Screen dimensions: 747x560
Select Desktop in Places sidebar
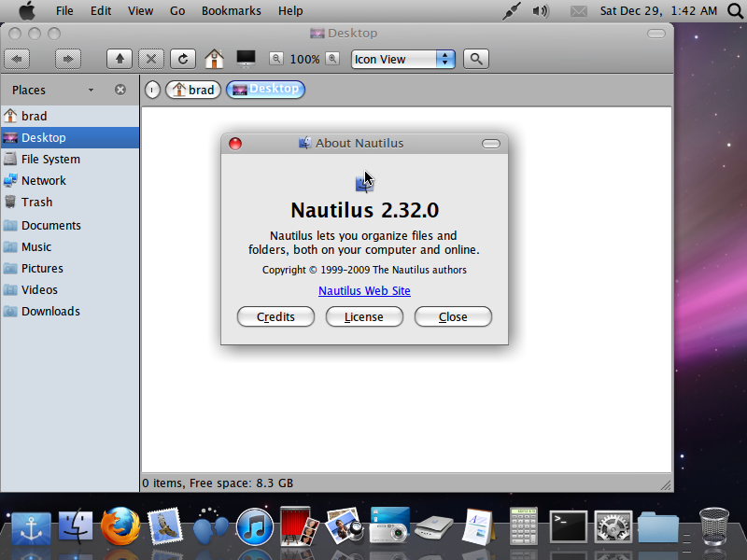point(69,137)
